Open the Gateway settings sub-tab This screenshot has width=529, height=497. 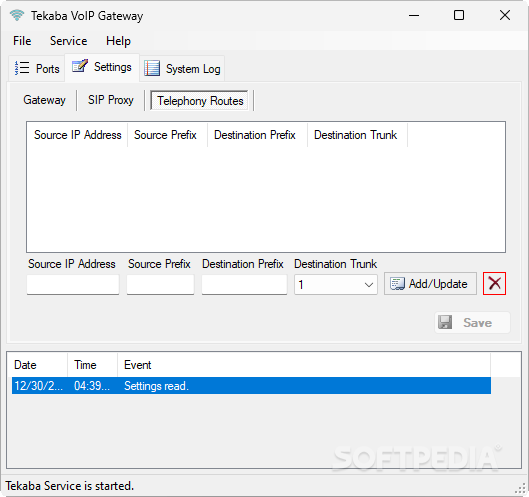44,100
